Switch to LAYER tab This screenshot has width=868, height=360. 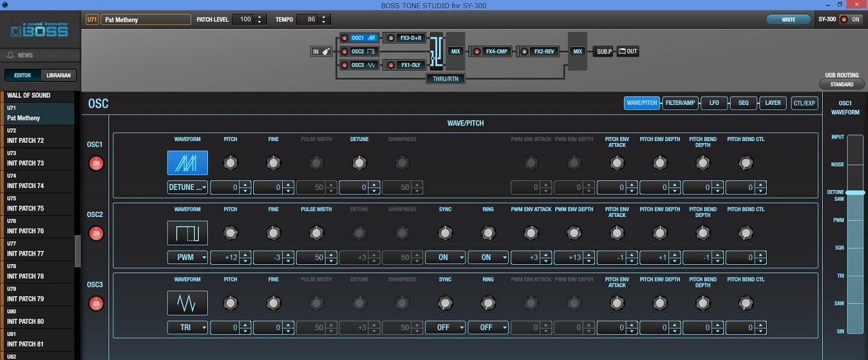773,103
